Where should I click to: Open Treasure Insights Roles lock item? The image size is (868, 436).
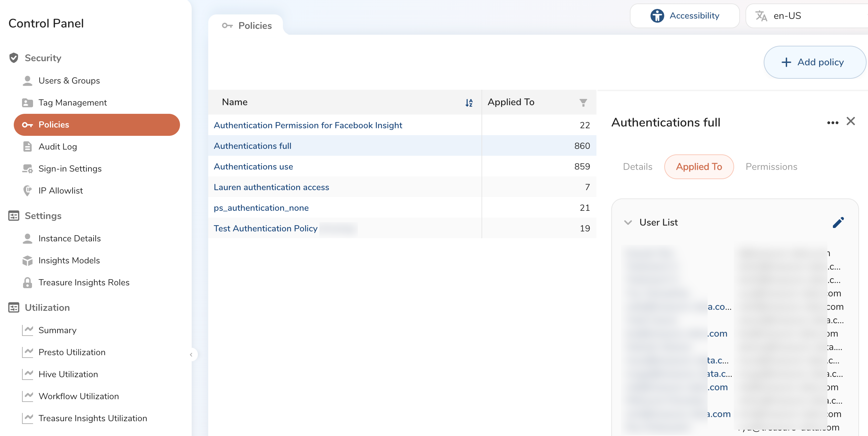[84, 282]
